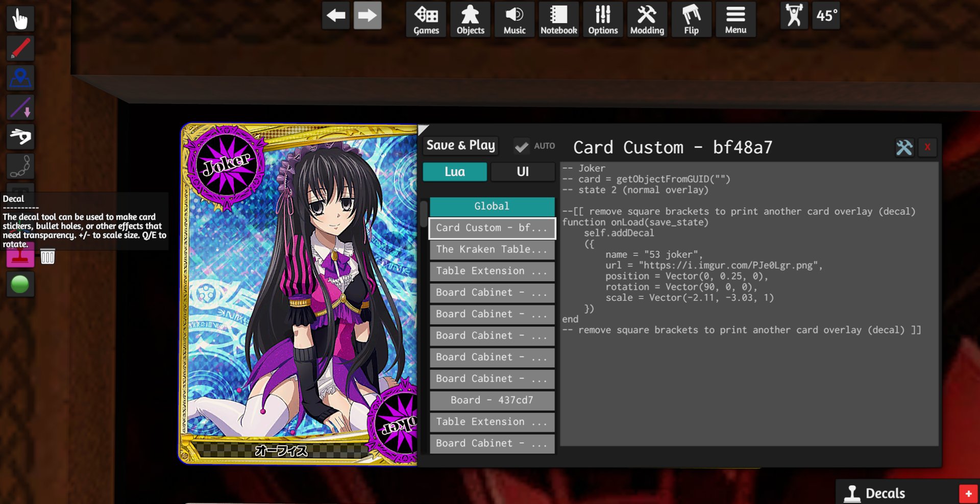Click the red plus button in Decals panel
980x504 pixels.
[968, 493]
